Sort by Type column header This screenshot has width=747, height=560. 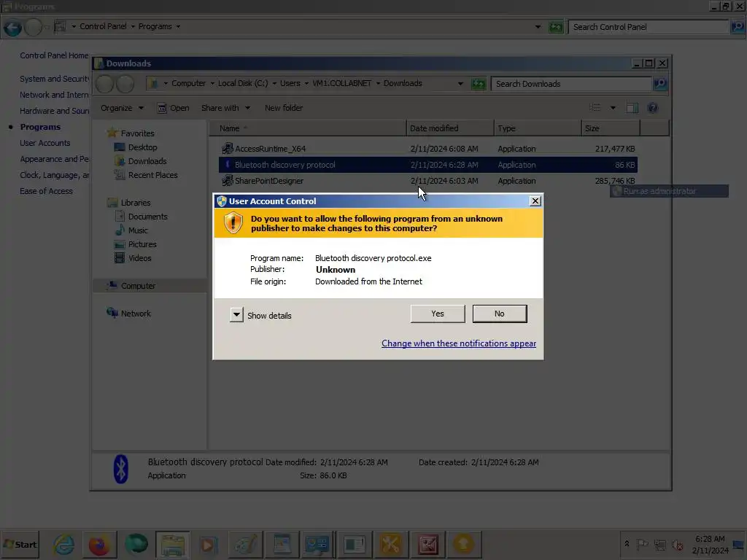click(x=538, y=128)
